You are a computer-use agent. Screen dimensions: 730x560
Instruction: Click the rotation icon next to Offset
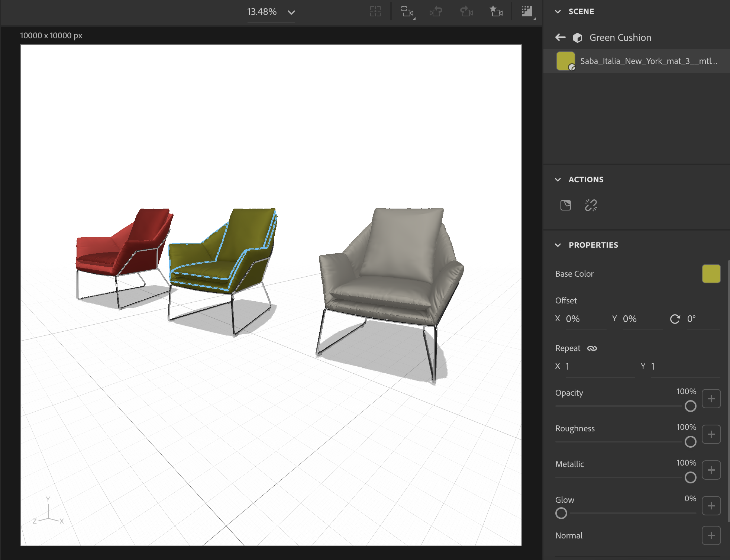pos(675,319)
